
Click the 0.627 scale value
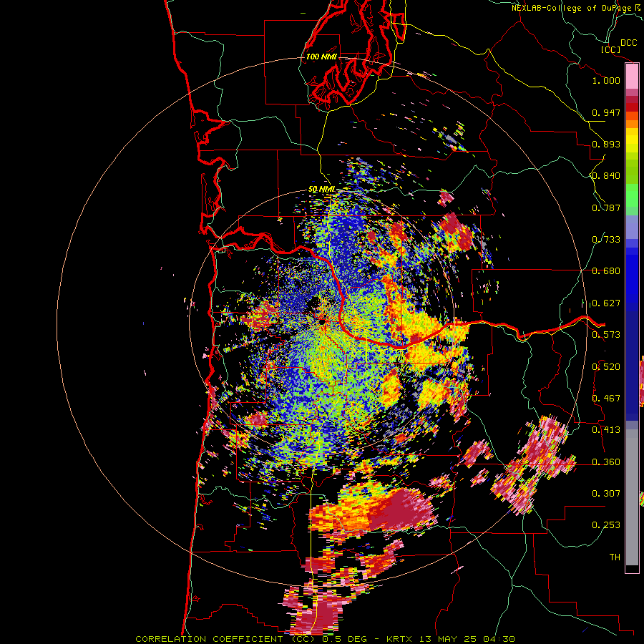click(x=606, y=303)
